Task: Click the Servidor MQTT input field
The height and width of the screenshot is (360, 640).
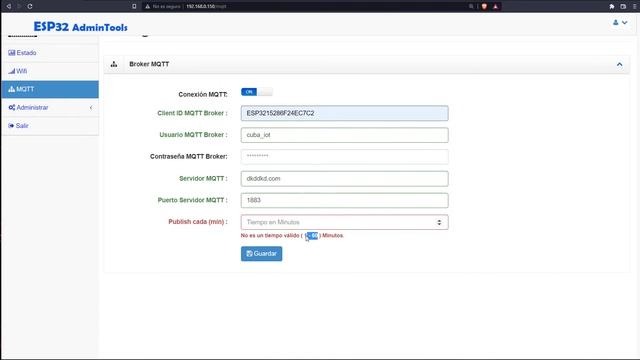Action: 344,178
